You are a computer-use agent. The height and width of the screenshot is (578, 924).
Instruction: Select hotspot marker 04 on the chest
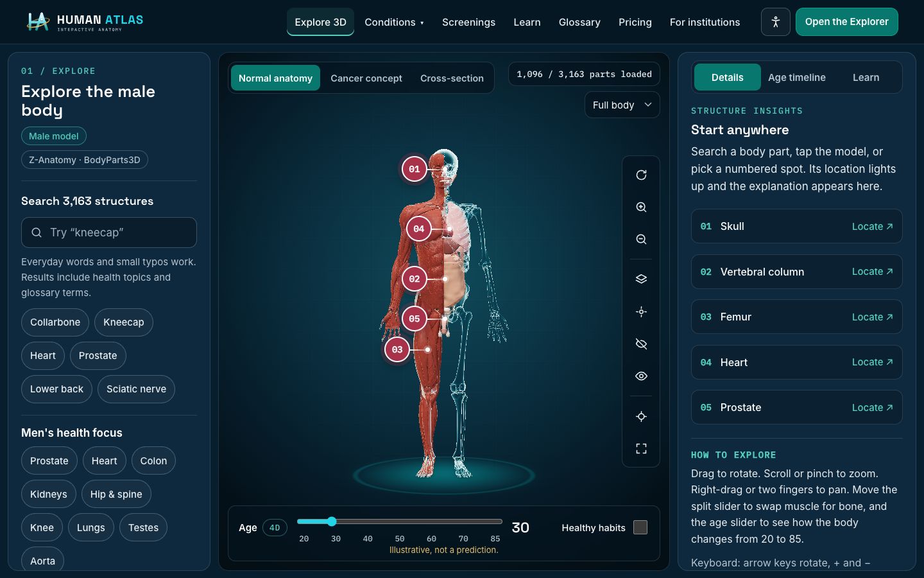pos(418,229)
